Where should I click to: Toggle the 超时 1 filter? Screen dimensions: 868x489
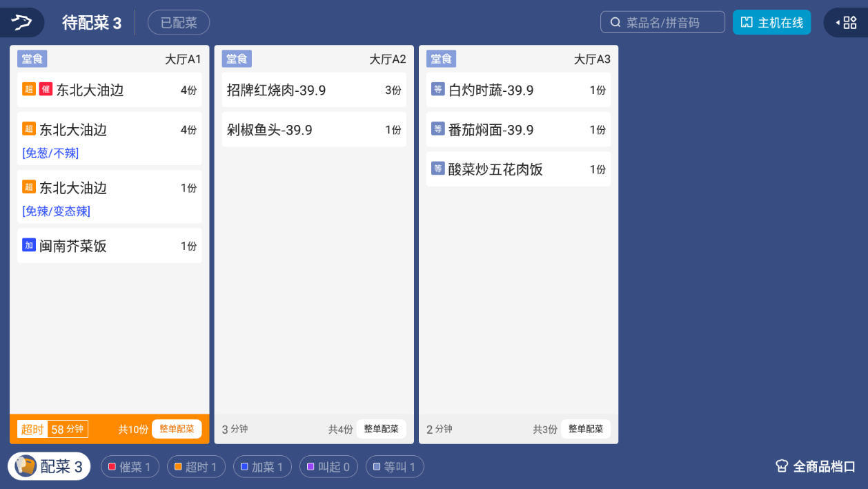pos(196,467)
